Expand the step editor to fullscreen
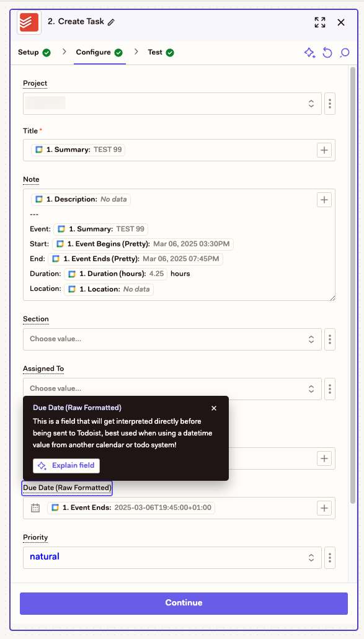The image size is (364, 639). [x=320, y=22]
